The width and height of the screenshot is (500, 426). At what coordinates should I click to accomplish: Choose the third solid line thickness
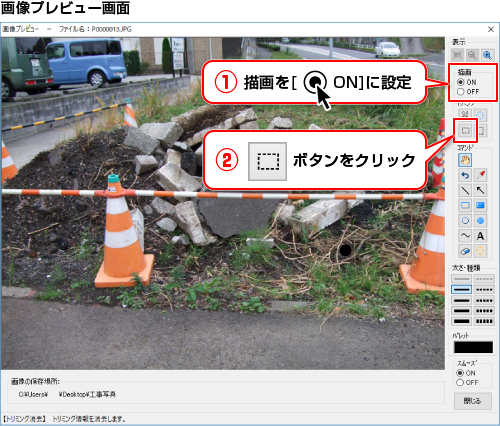coord(461,300)
